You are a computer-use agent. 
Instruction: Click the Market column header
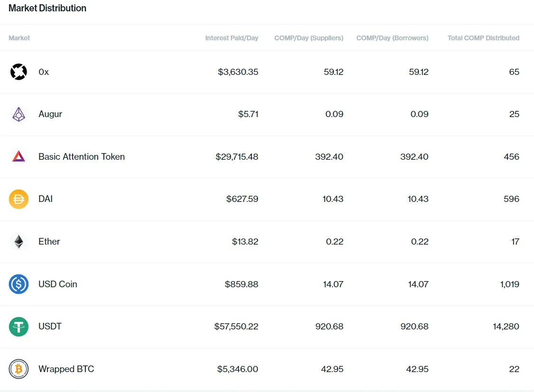tap(19, 38)
